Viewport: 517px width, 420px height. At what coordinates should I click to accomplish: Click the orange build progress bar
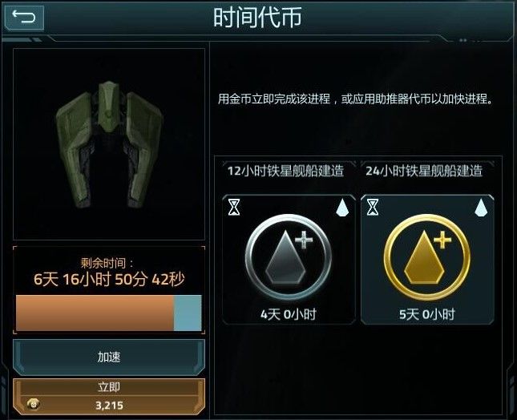click(x=95, y=313)
